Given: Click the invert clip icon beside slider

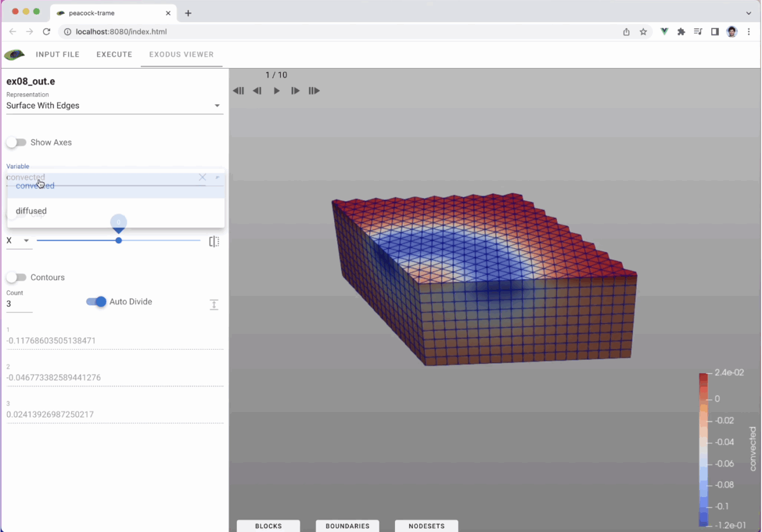Looking at the screenshot, I should coord(214,242).
